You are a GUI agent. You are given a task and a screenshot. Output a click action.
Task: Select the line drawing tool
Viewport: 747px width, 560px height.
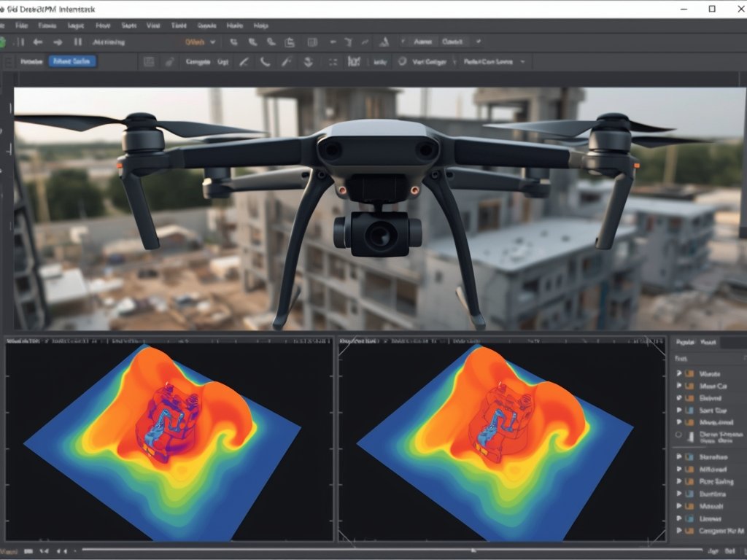coord(244,61)
